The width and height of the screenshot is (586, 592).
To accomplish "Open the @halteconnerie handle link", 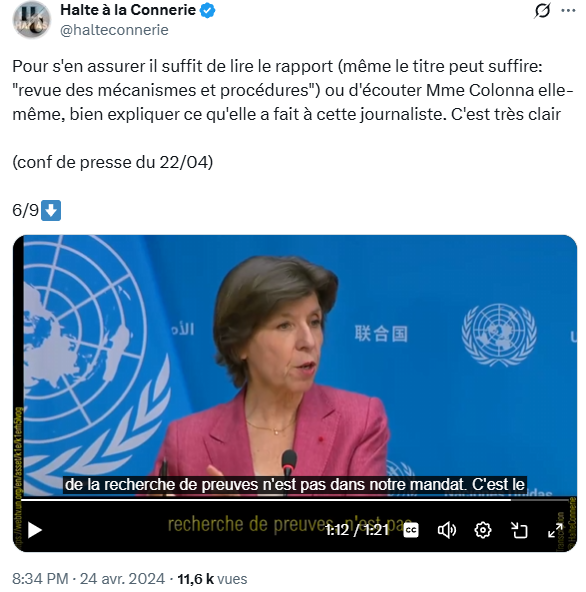I will coord(114,30).
